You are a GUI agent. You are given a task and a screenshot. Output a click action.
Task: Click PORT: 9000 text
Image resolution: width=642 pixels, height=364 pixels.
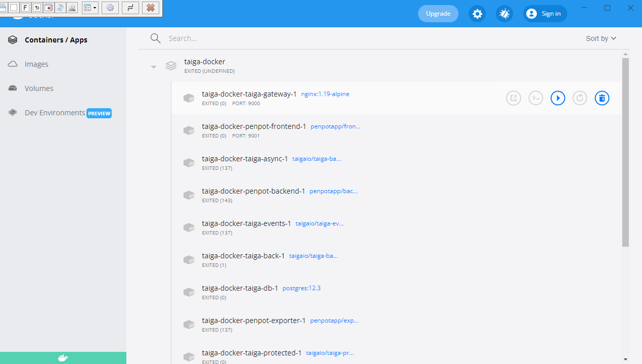(x=246, y=104)
